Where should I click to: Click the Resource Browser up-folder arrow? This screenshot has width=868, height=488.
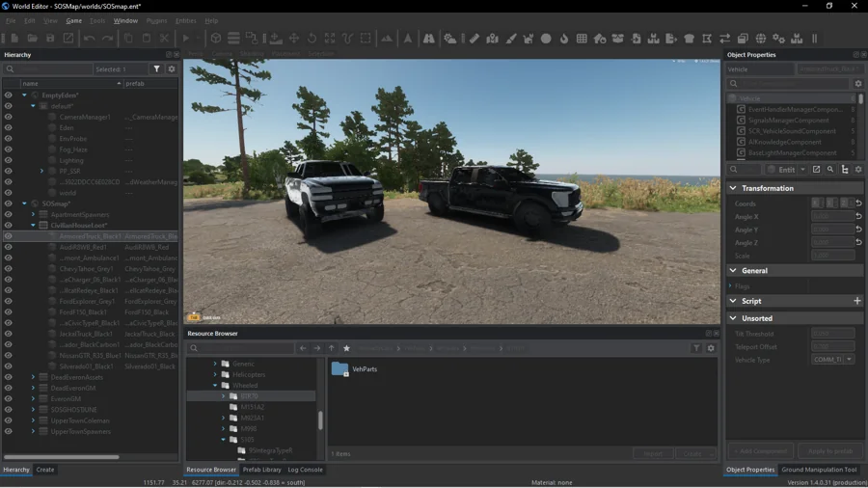click(331, 348)
